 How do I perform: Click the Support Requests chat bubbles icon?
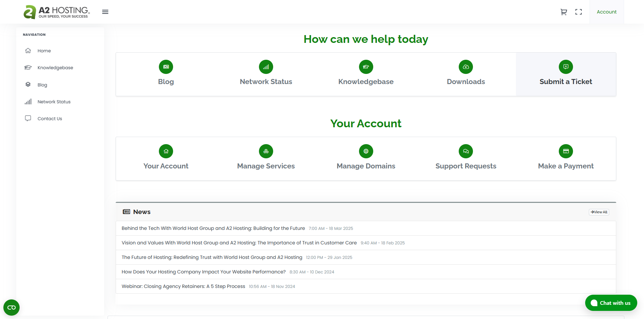coord(466,151)
